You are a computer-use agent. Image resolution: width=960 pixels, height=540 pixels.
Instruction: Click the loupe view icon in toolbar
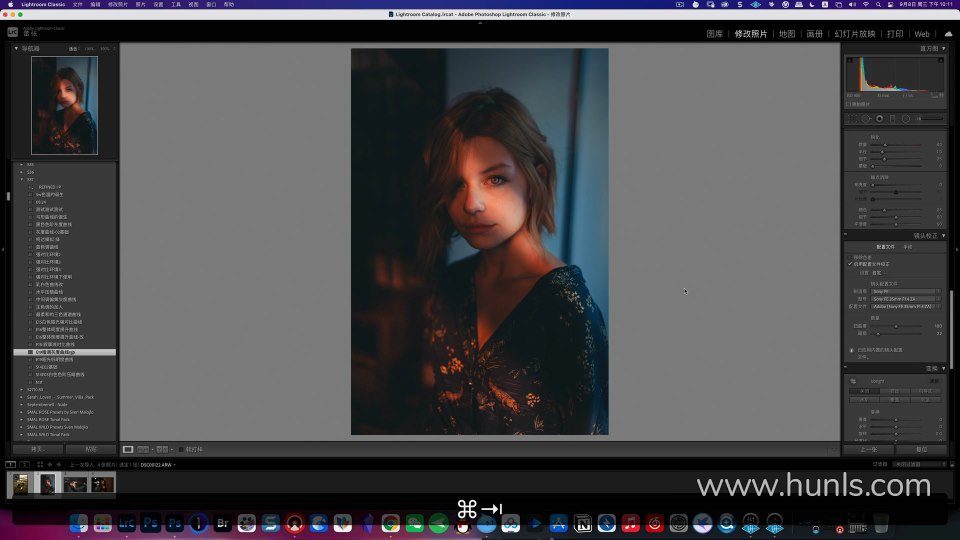(128, 450)
